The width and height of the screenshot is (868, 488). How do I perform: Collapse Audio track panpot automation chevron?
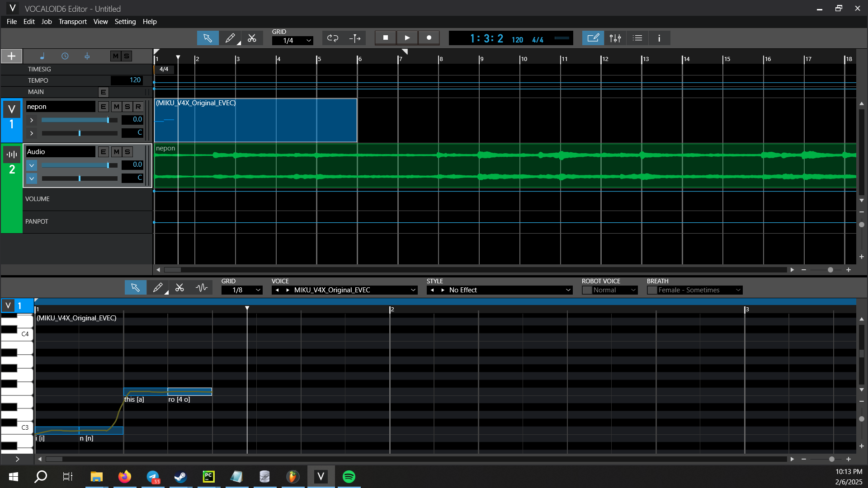[x=32, y=178]
